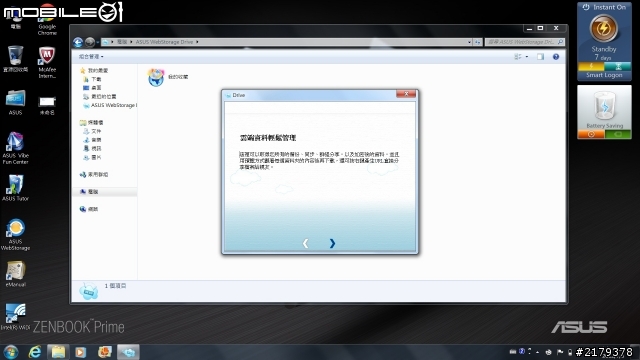
Task: Select the 我的收藏 folder in file list
Action: click(168, 77)
